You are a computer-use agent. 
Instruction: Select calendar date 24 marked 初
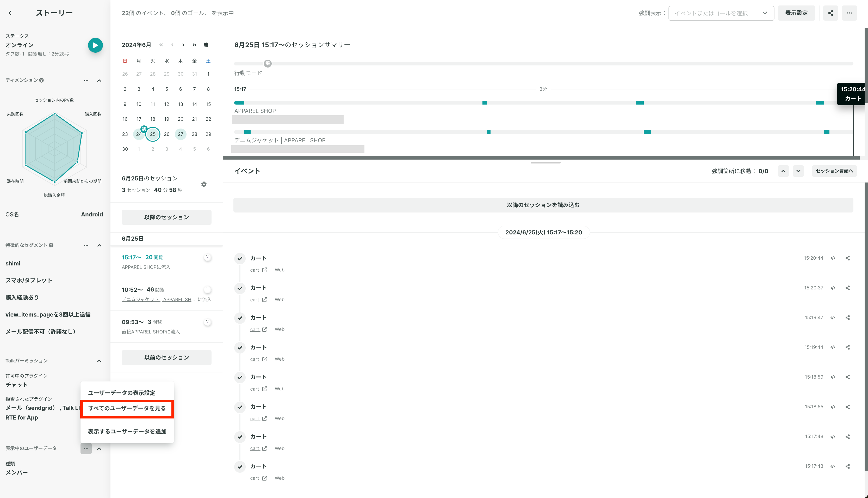pos(139,134)
